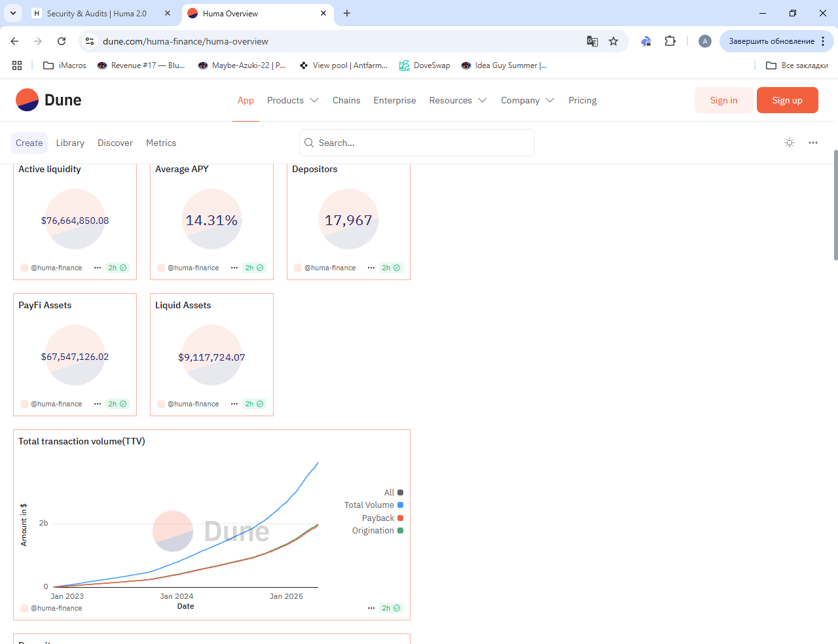
Task: Click the browser reload icon
Action: pyautogui.click(x=62, y=41)
